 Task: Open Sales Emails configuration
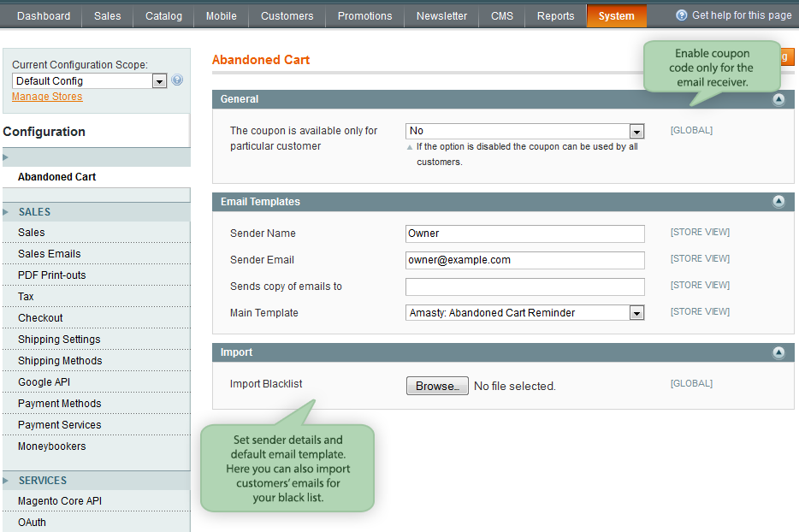97,254
